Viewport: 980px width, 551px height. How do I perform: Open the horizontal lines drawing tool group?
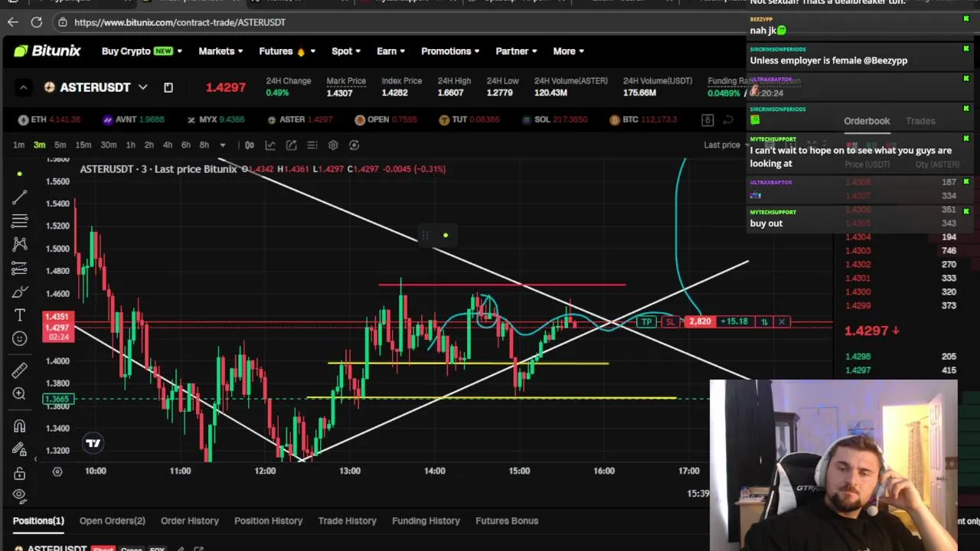pyautogui.click(x=20, y=221)
